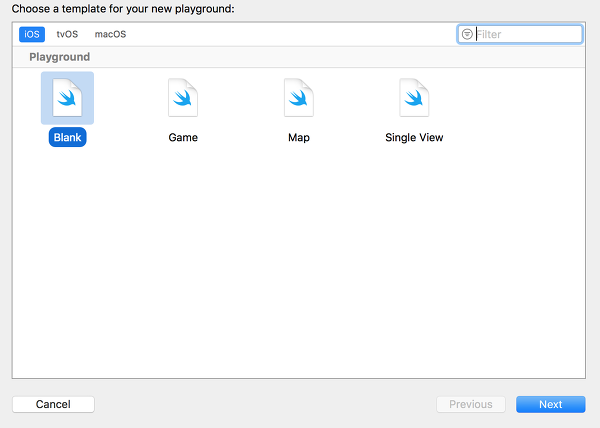Focus the Filter text field
Screen dimensions: 600x428
[520, 34]
